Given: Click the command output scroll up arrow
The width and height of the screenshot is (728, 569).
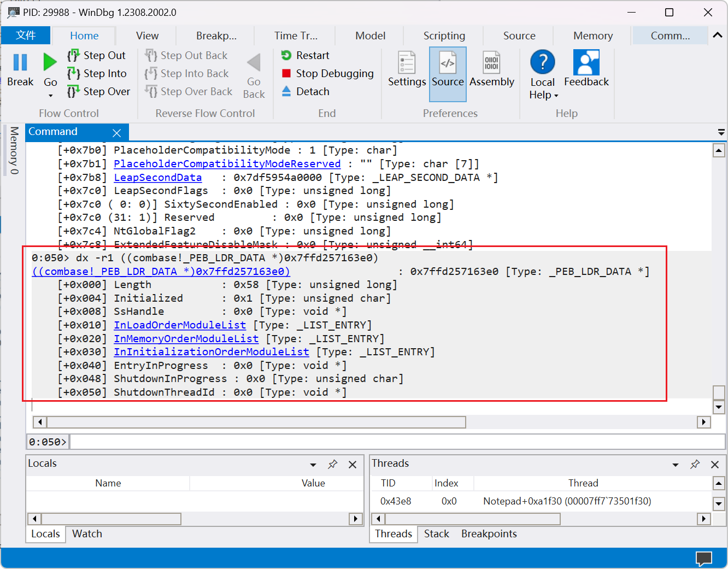Looking at the screenshot, I should [x=719, y=150].
